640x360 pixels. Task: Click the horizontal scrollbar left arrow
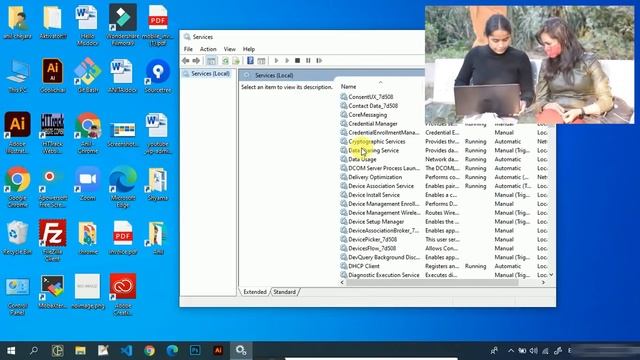pos(342,282)
